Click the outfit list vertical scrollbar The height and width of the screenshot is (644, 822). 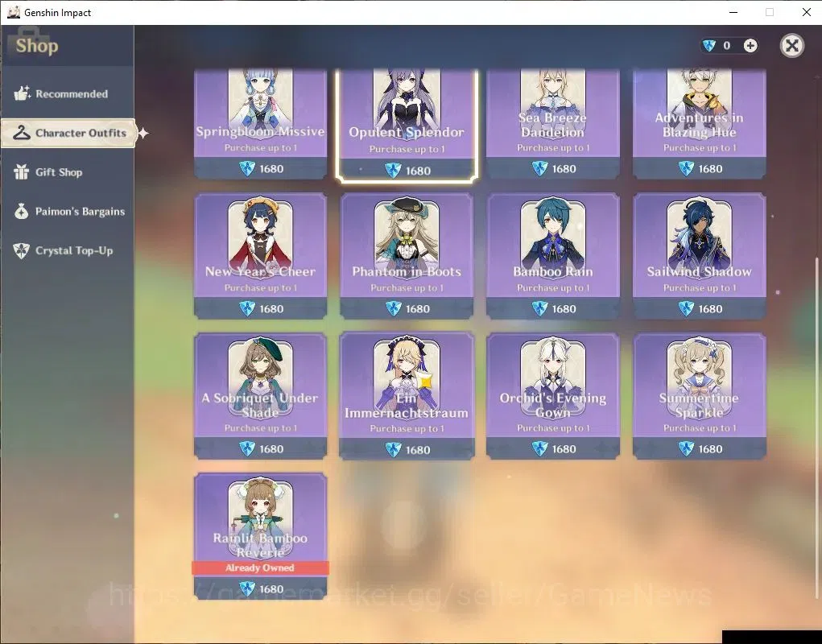tap(818, 427)
